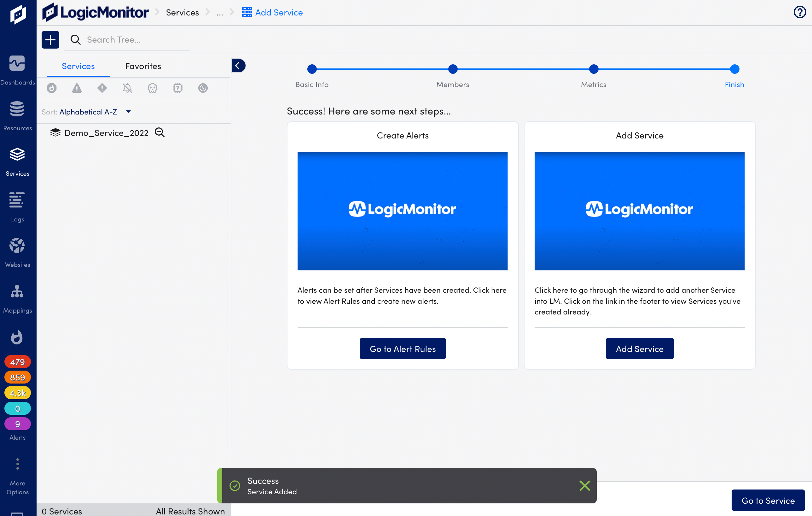Click the purple 9 alerts badge
This screenshot has width=812, height=516.
(x=18, y=424)
